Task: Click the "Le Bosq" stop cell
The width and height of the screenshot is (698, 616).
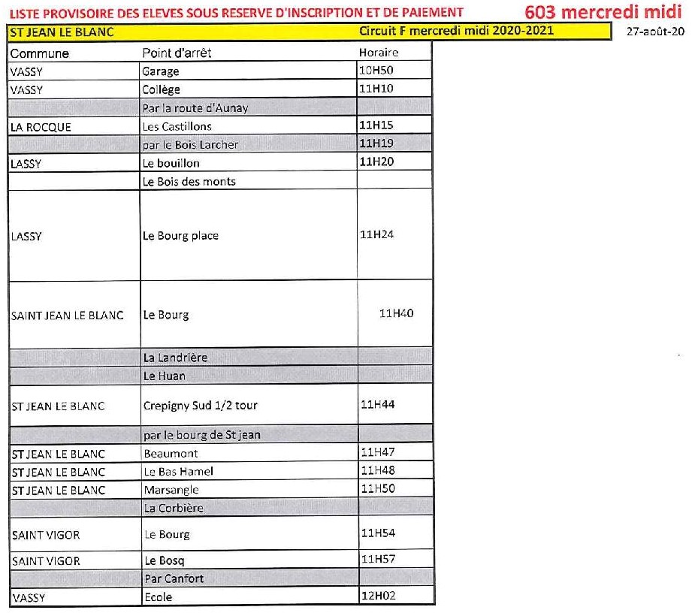Action: (163, 560)
